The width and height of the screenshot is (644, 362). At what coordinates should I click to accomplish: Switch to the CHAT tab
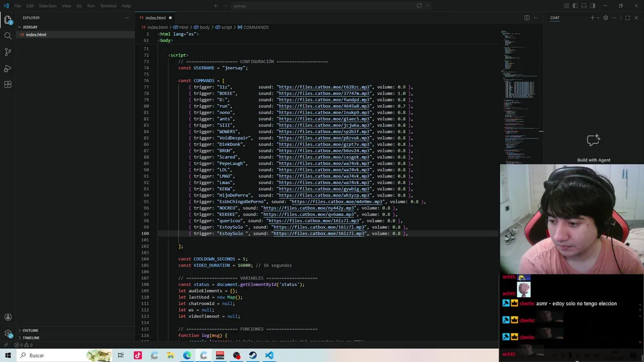point(554,18)
